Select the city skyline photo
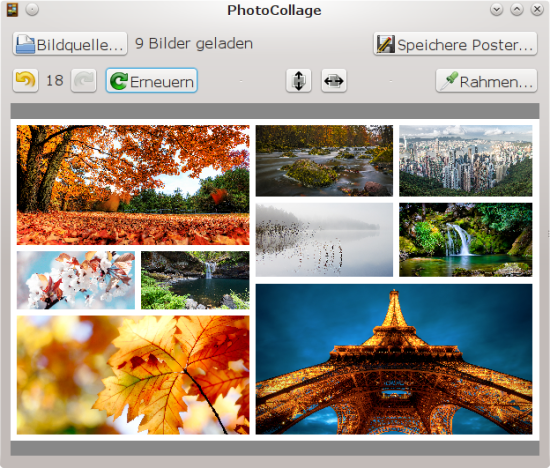The width and height of the screenshot is (550, 468). click(465, 161)
